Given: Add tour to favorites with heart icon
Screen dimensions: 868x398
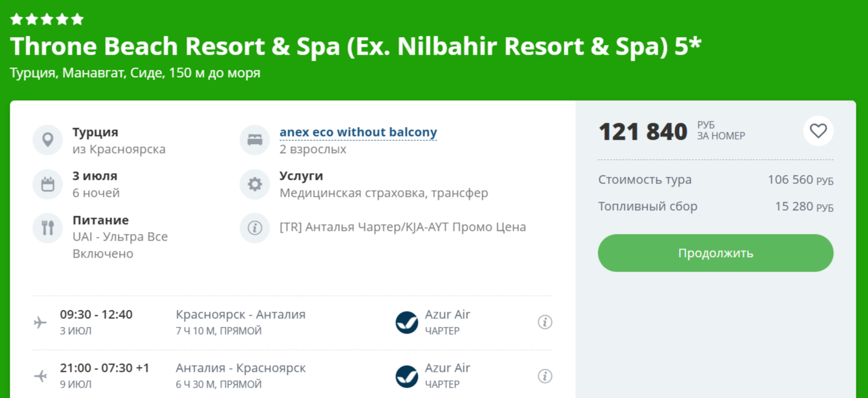Looking at the screenshot, I should coord(818,131).
